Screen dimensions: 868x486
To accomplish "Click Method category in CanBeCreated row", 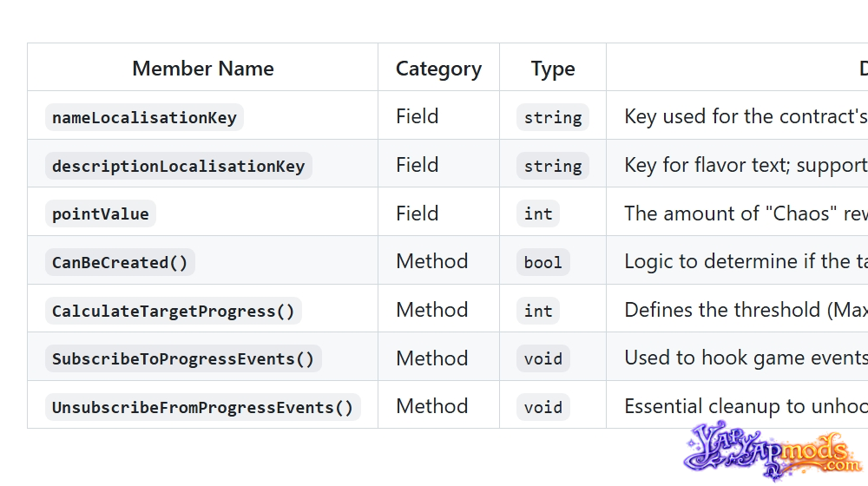I will tap(432, 262).
